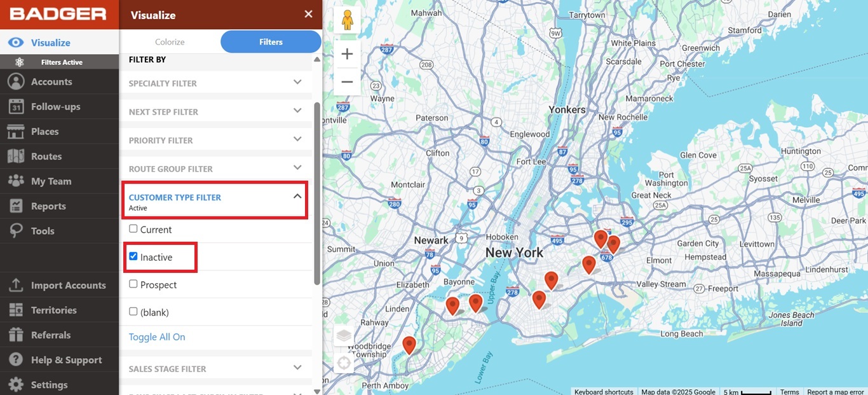Click the Visualize eye icon in sidebar
868x395 pixels.
16,43
